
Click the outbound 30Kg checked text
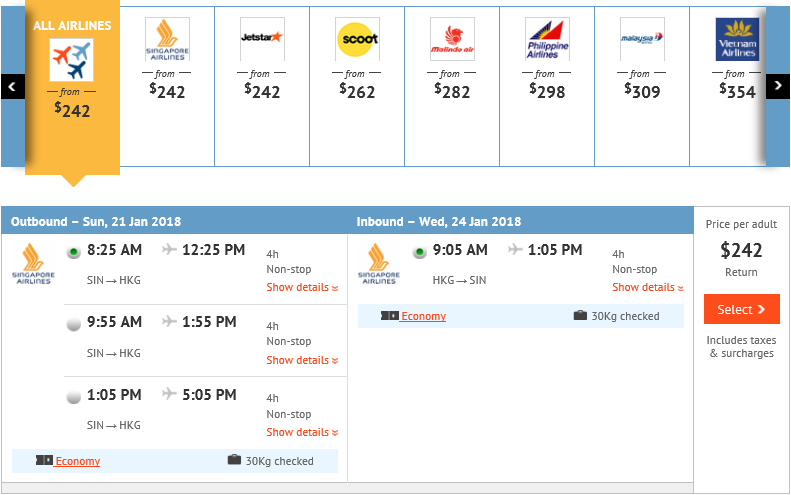pos(279,461)
